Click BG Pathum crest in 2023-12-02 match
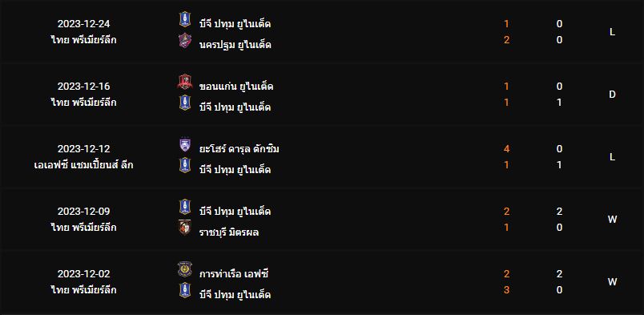 185,290
